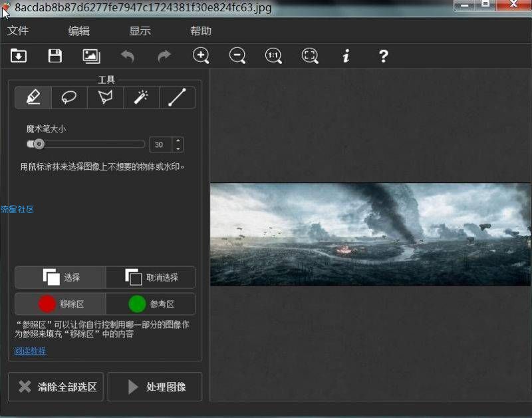532x418 pixels.
Task: Select the line tool
Action: (177, 97)
